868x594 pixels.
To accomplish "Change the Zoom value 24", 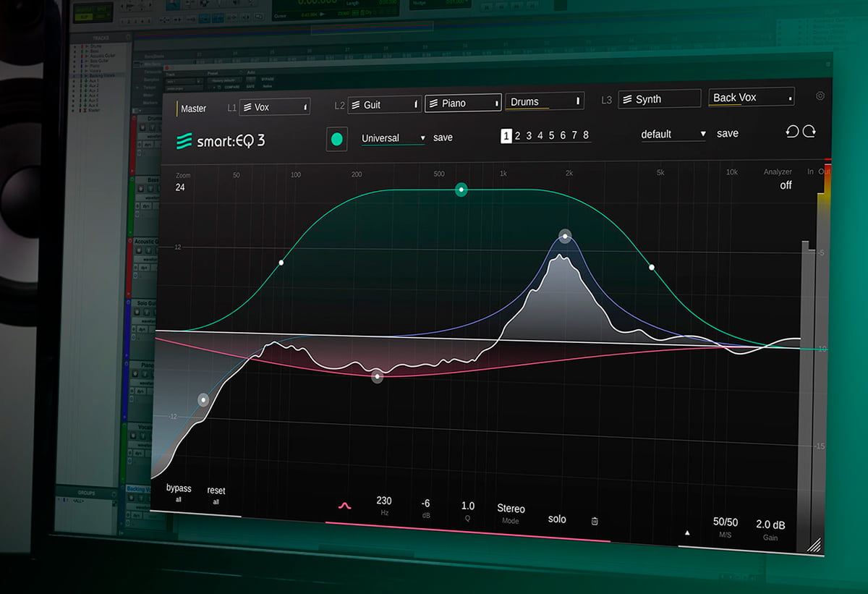I will pos(180,187).
